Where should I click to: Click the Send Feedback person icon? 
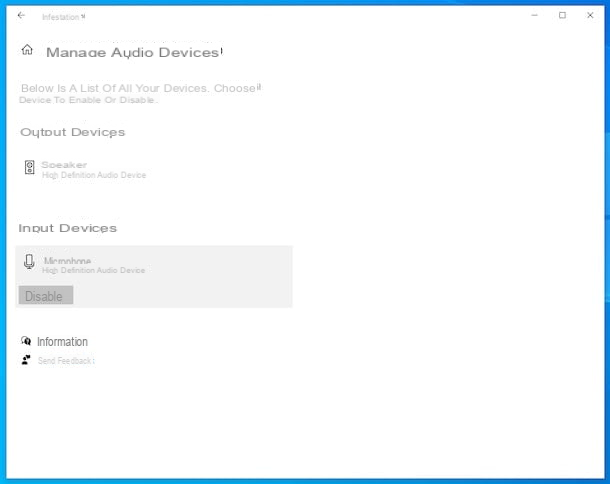[x=26, y=360]
